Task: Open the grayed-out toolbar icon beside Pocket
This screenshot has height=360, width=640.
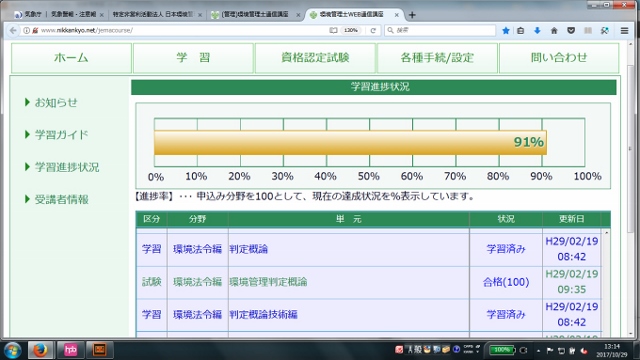Action: (x=588, y=31)
